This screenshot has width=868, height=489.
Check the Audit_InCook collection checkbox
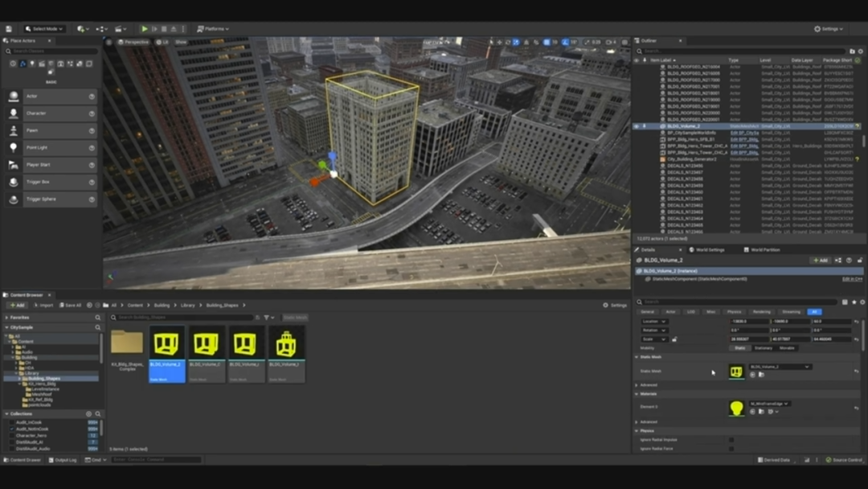tap(11, 422)
